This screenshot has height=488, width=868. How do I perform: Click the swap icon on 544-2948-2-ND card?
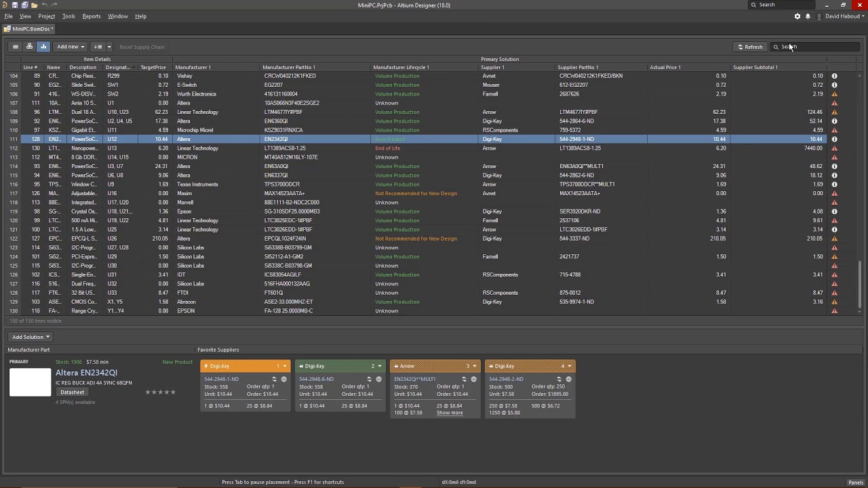pyautogui.click(x=559, y=380)
